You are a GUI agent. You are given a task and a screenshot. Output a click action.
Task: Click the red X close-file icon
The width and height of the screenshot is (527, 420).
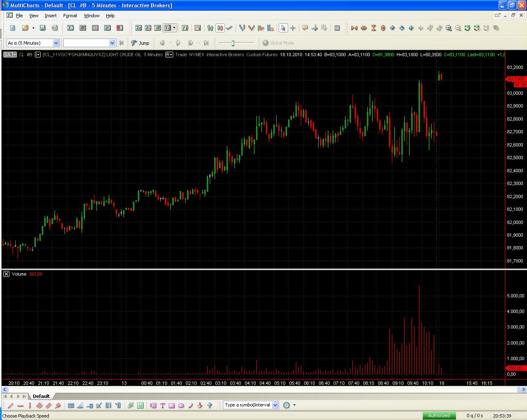(55, 28)
